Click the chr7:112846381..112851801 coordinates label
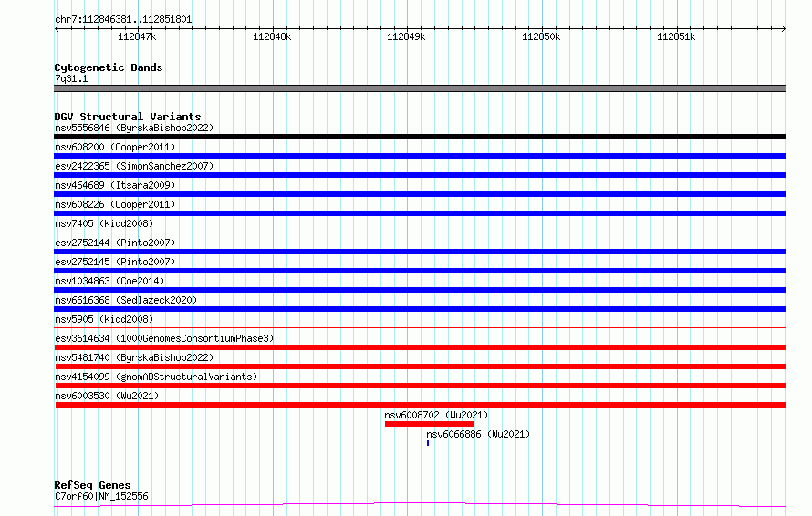The height and width of the screenshot is (516, 812). (x=123, y=20)
